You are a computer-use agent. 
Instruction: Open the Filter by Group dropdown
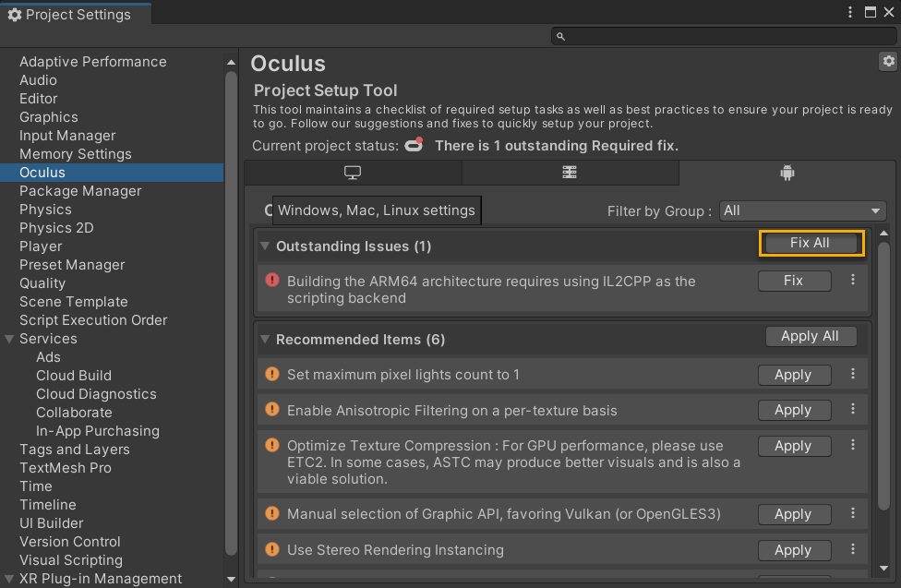[803, 211]
